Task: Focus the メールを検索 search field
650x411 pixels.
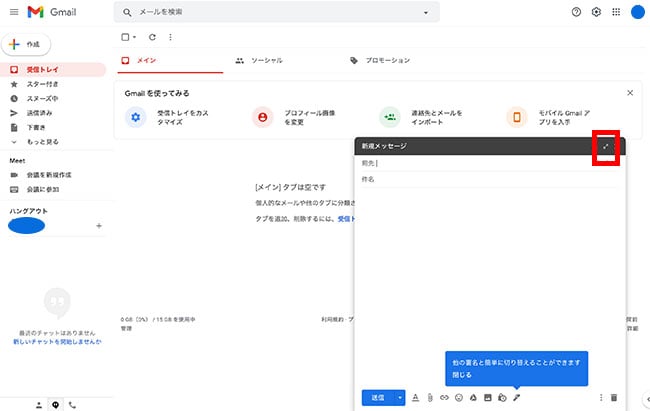Action: coord(276,12)
